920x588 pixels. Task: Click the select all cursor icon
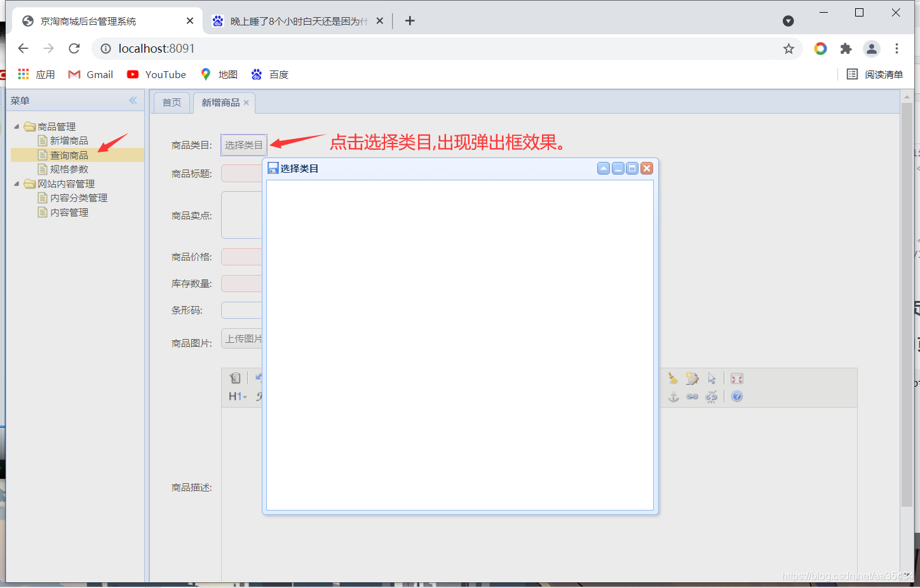tap(712, 378)
